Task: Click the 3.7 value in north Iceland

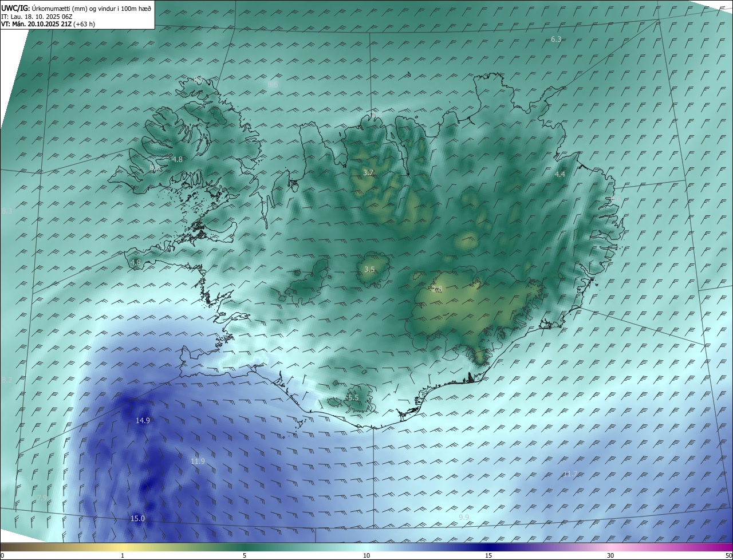Action: pos(369,173)
